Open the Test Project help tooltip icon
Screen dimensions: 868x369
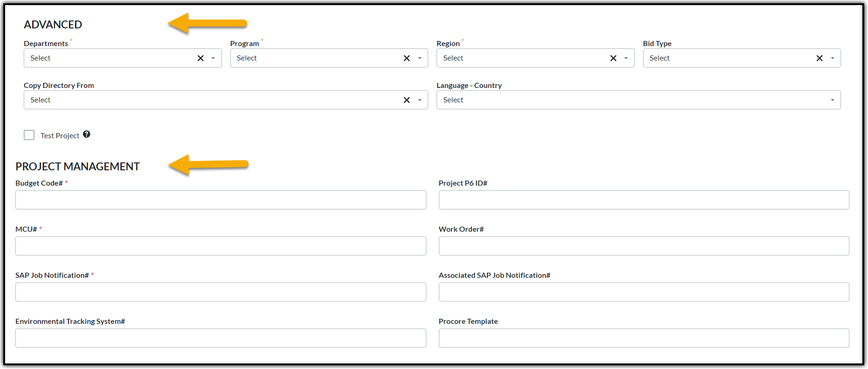click(x=87, y=134)
